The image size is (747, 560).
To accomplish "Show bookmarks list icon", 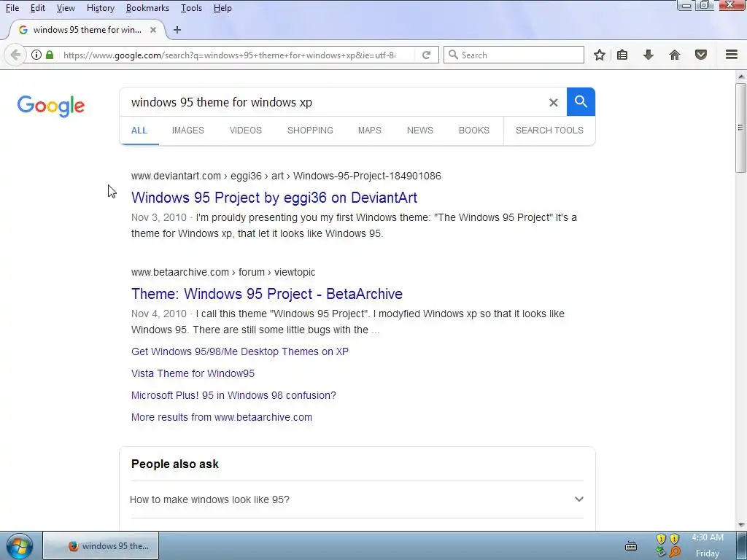I will coord(622,55).
